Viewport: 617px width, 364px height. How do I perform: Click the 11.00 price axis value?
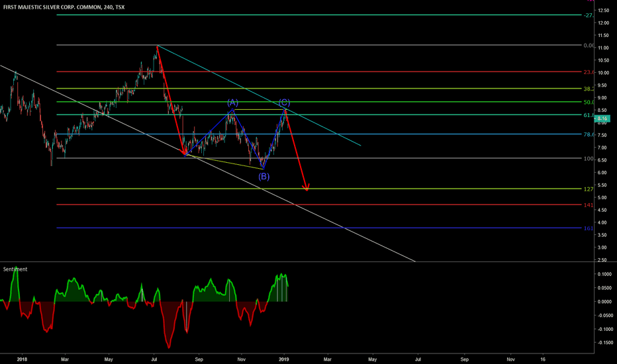(603, 48)
